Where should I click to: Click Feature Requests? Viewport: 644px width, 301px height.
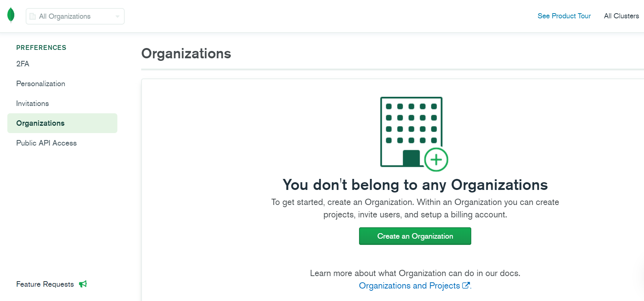pos(45,284)
